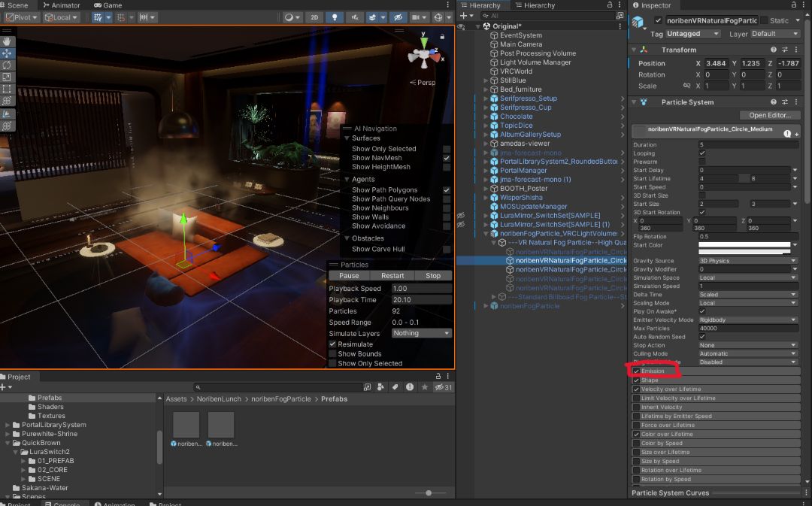
Task: Collapse the Surfaces section in AI Navigation
Action: tap(347, 138)
